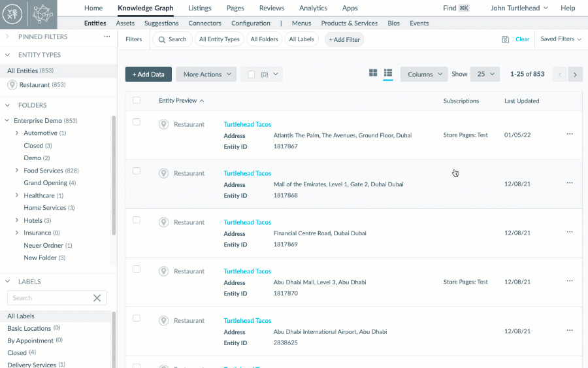The width and height of the screenshot is (588, 368).
Task: Open row actions menu for entity 2838625
Action: pyautogui.click(x=570, y=330)
